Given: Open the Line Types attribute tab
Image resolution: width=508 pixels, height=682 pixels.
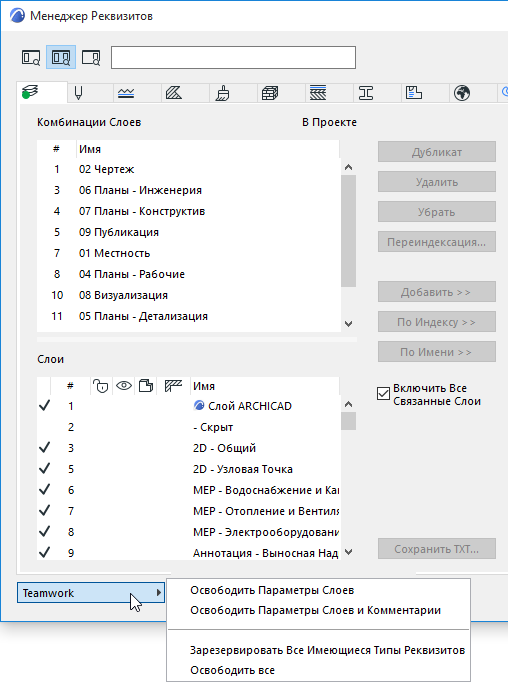Looking at the screenshot, I should [126, 93].
